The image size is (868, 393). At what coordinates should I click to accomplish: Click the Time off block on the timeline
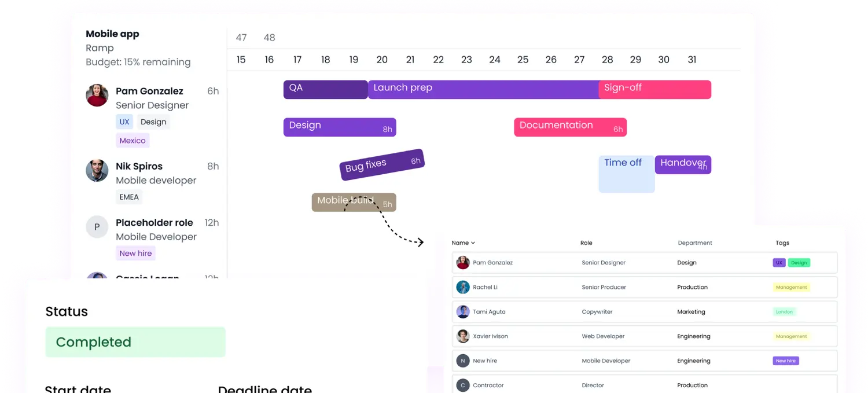point(626,174)
